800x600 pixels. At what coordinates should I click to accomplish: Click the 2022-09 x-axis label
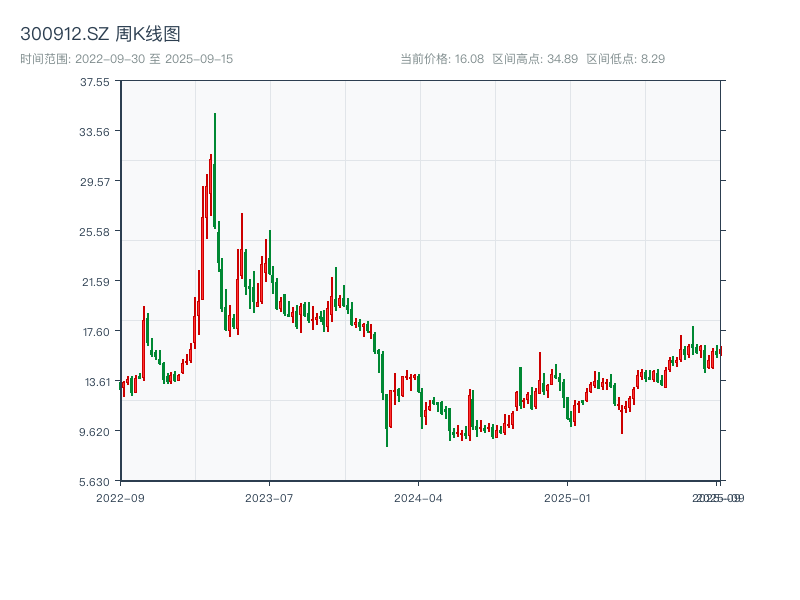[x=123, y=496]
